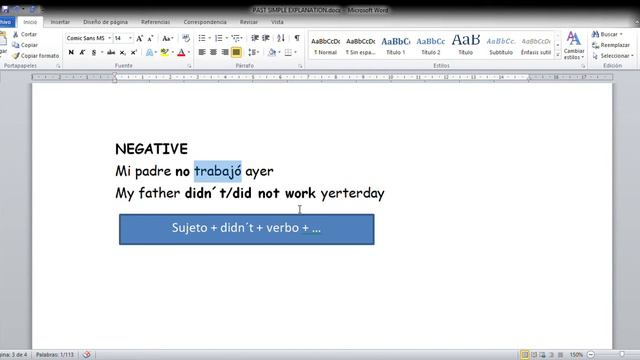Apply the Normal style
Image resolution: width=640 pixels, height=360 pixels.
click(x=326, y=46)
